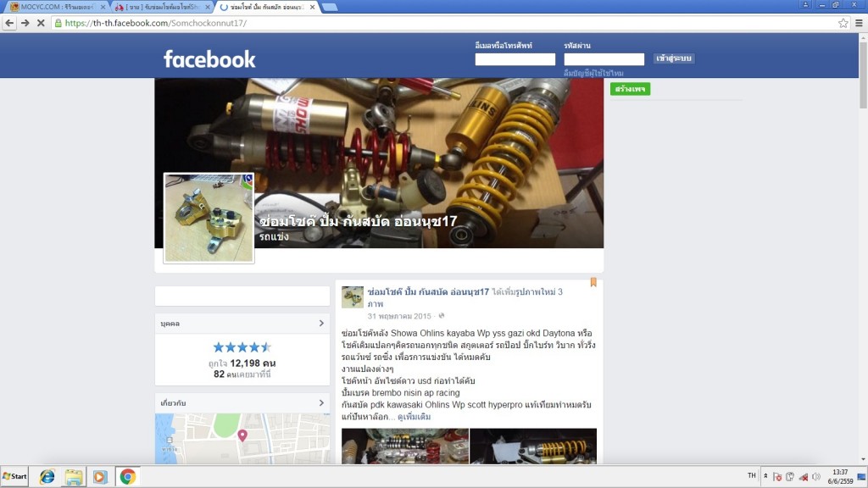Click the star rating in the sidebar
This screenshot has height=488, width=868.
tap(242, 347)
